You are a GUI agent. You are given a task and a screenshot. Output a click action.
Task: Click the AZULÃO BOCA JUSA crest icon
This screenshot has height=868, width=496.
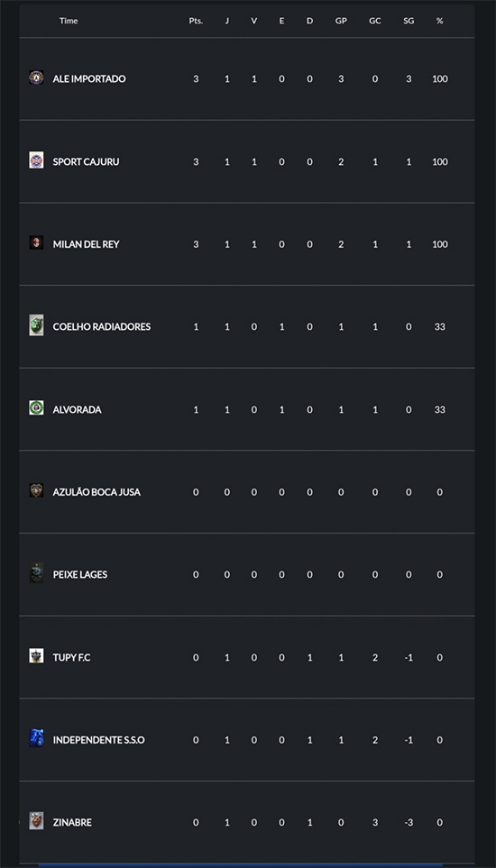(x=36, y=490)
